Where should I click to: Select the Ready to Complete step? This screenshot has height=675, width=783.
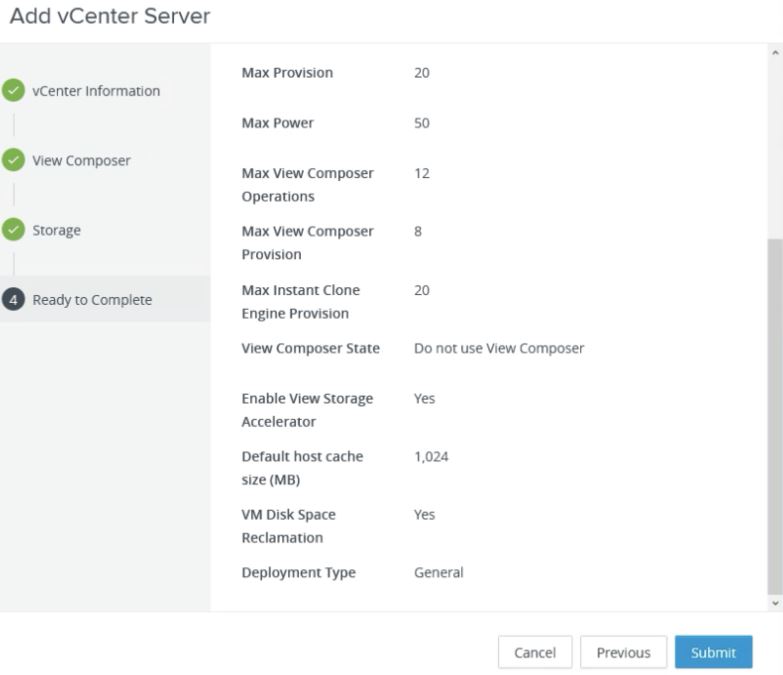[92, 300]
